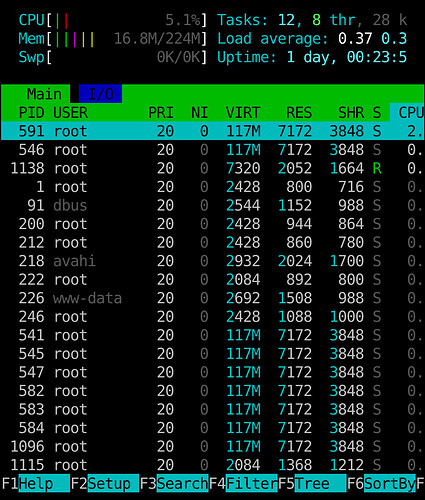Click the 16.8M/224M memory value
The image size is (425, 500).
157,39
